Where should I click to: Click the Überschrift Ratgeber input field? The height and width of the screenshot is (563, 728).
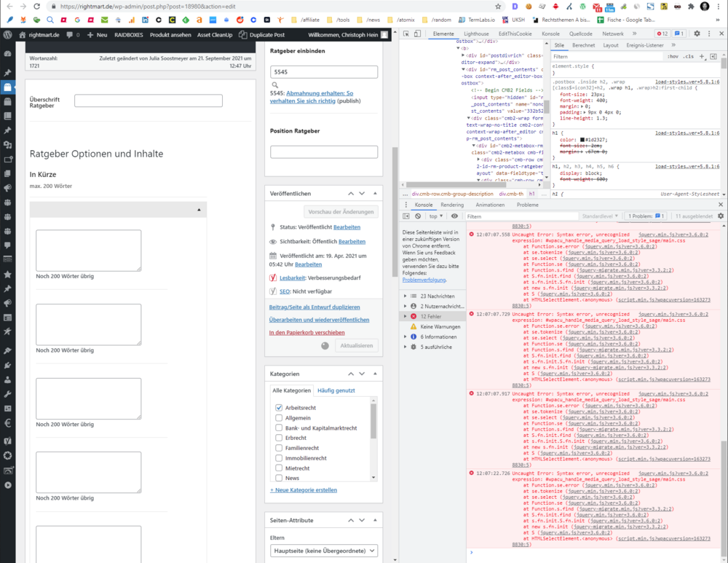148,101
